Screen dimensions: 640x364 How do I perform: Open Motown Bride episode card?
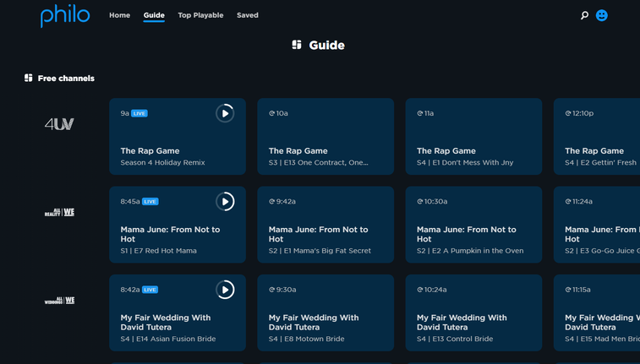[x=325, y=312]
